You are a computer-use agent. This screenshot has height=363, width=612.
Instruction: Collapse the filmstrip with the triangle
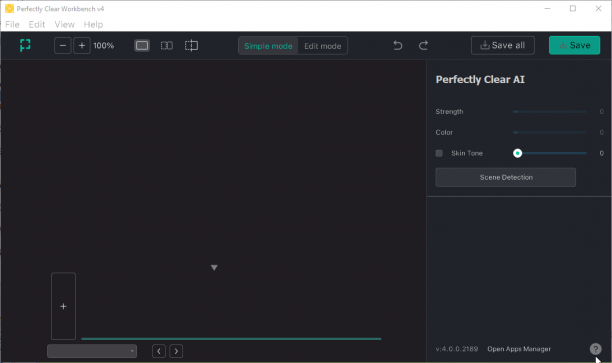214,267
